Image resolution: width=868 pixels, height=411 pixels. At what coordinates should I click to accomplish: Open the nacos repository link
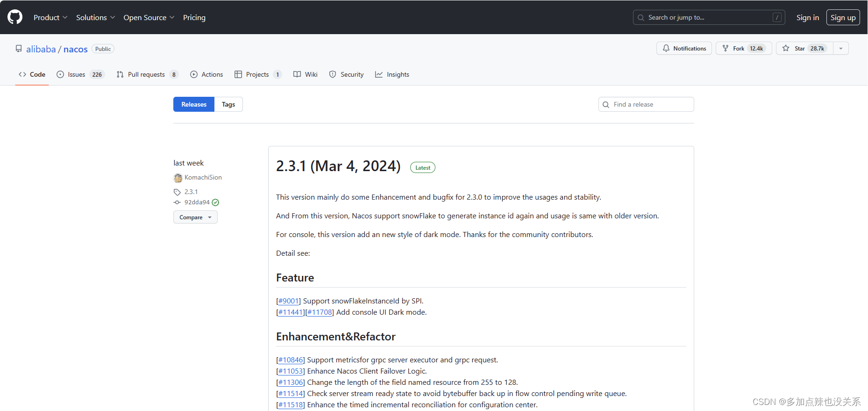click(x=76, y=49)
